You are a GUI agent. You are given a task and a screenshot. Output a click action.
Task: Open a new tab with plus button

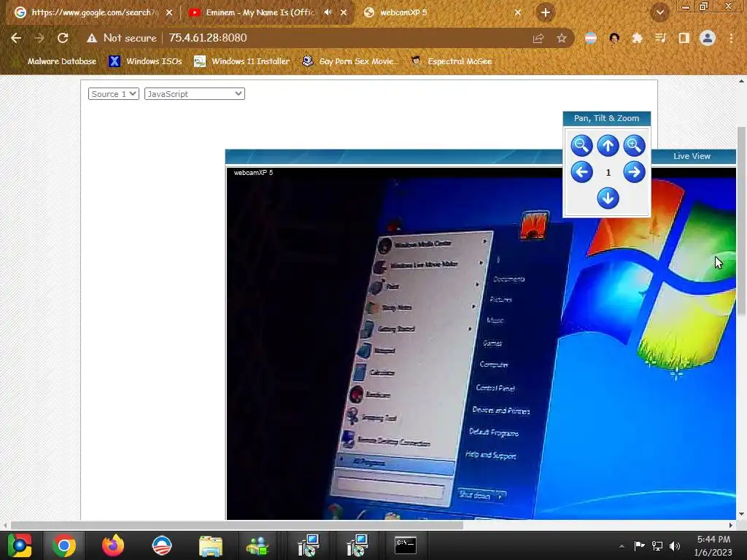[x=546, y=12]
